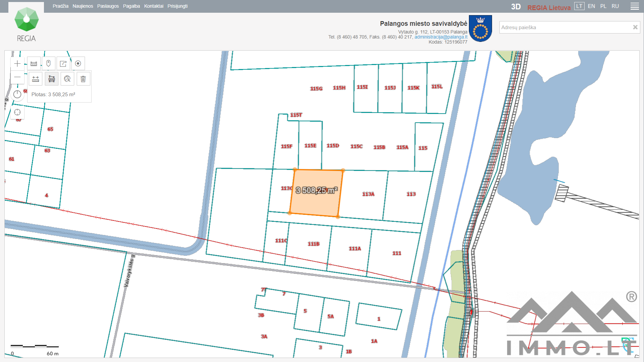The image size is (644, 362).
Task: Select the area measuring polygon tool
Action: click(x=52, y=79)
